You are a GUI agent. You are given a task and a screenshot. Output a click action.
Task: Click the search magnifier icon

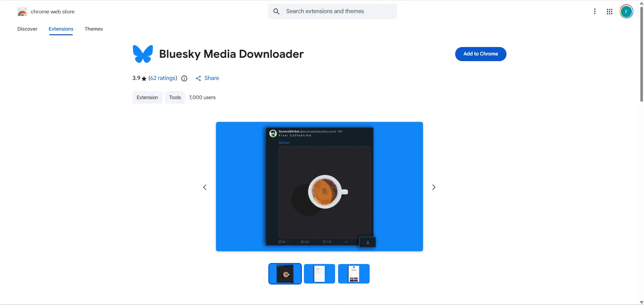point(276,11)
